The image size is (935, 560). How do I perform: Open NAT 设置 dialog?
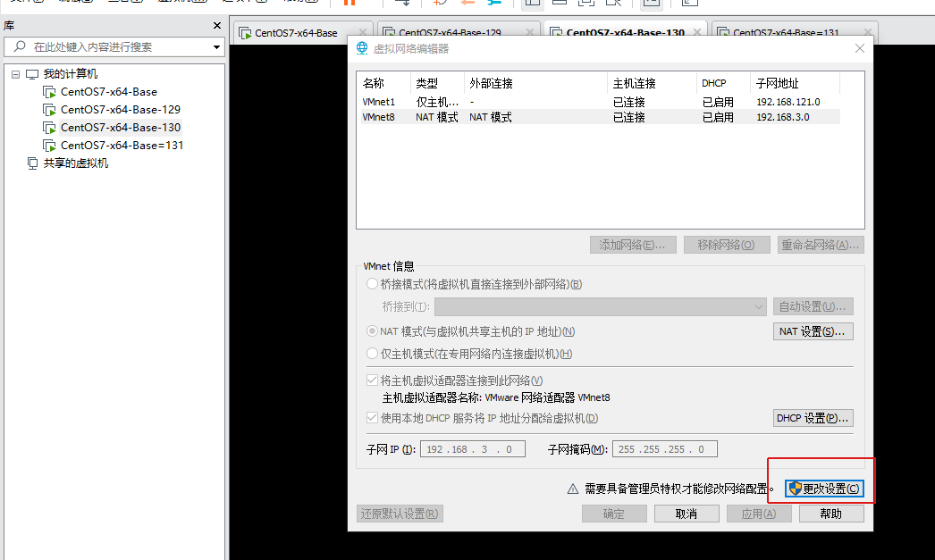813,331
